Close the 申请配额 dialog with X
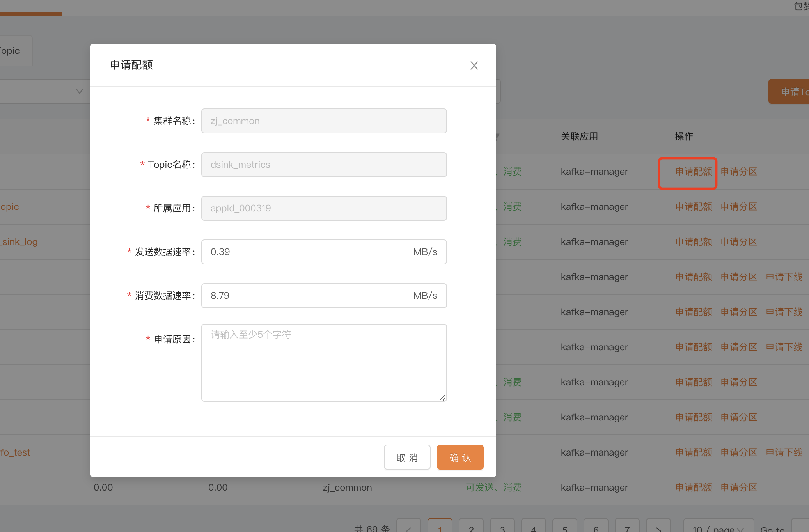 coord(474,66)
